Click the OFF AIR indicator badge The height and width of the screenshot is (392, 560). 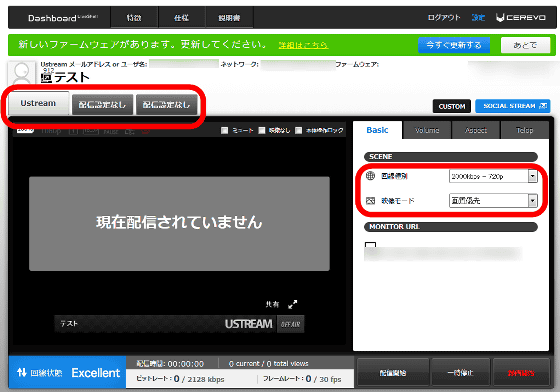[x=290, y=324]
